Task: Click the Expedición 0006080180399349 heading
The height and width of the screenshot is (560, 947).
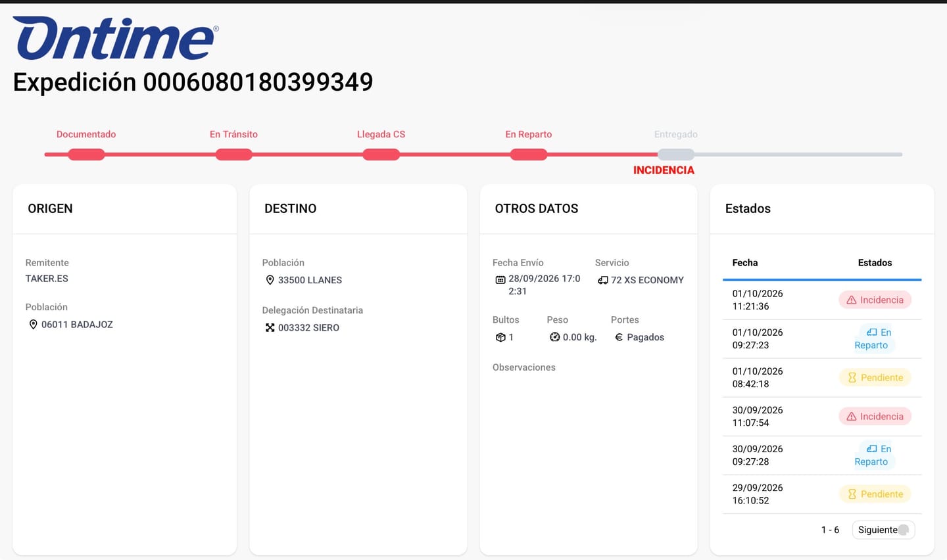Action: (x=193, y=82)
